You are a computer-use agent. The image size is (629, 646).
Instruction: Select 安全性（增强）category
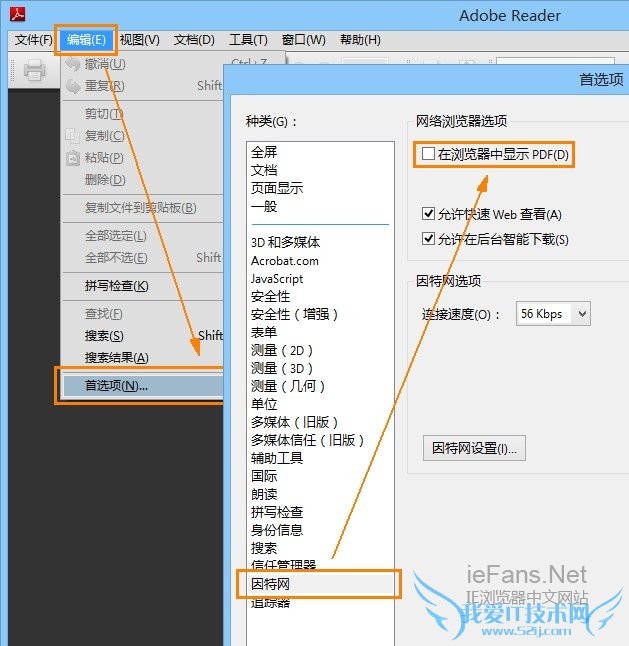point(295,314)
